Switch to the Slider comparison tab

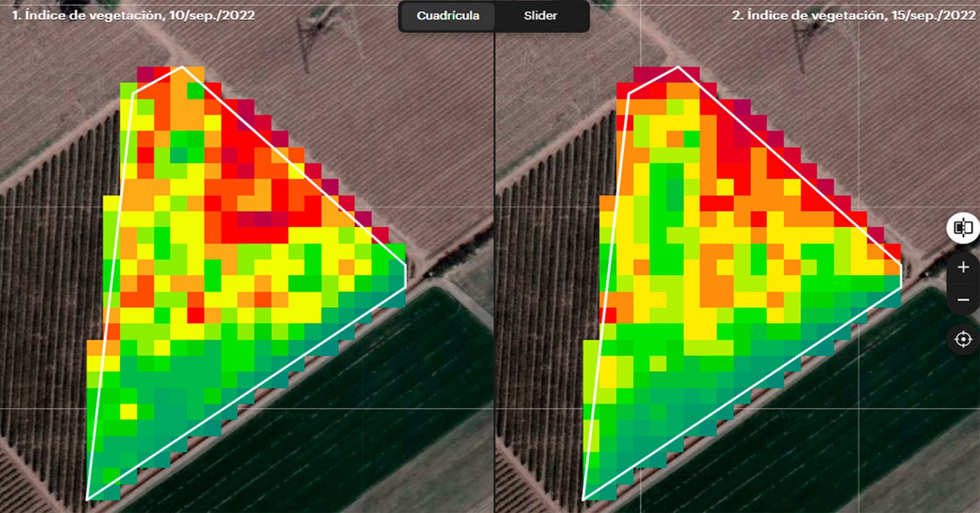coord(540,16)
